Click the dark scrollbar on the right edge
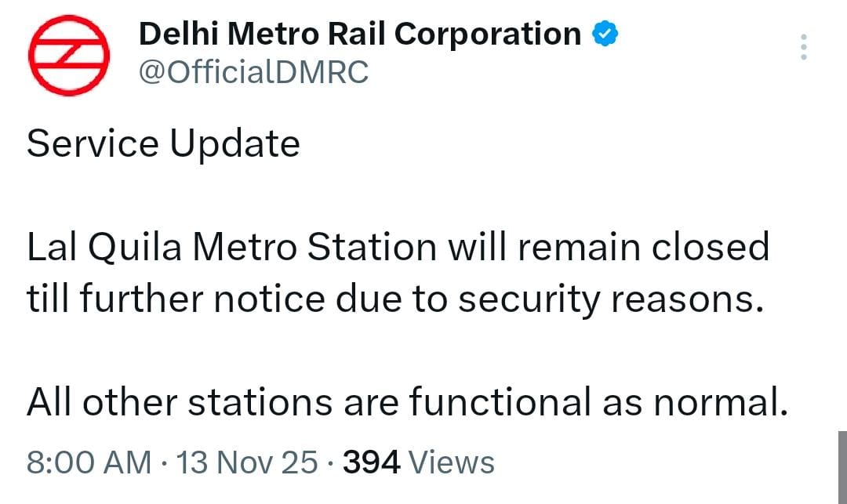 [842, 467]
